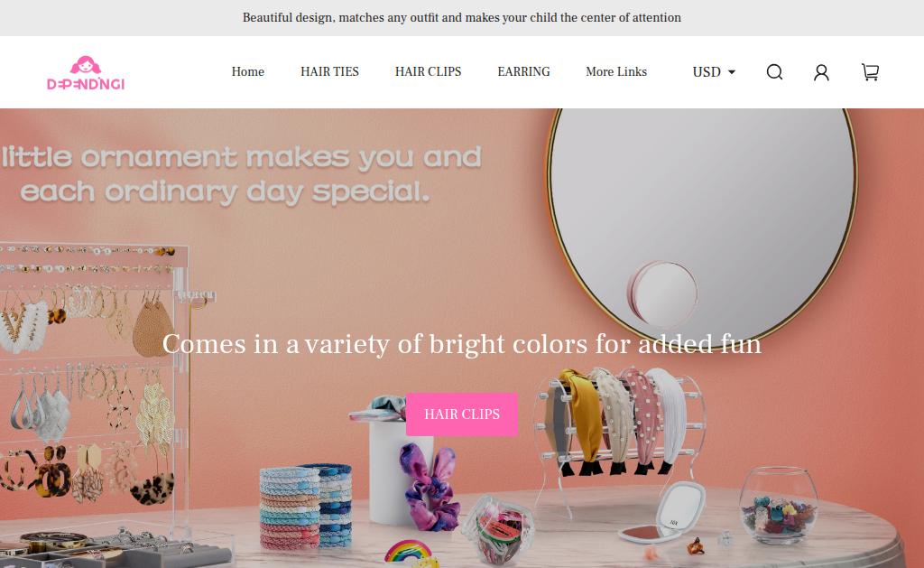Viewport: 924px width, 568px height.
Task: Click the user account icon
Action: tap(821, 72)
